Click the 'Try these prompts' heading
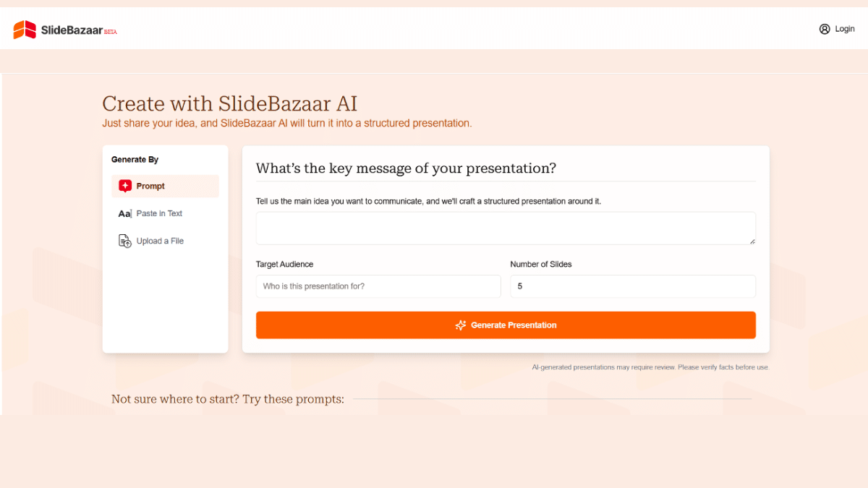 [x=226, y=398]
